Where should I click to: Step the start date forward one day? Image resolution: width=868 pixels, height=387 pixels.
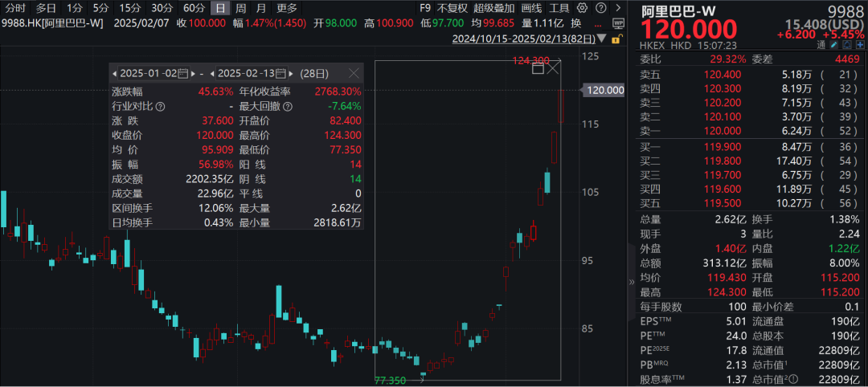pyautogui.click(x=193, y=73)
